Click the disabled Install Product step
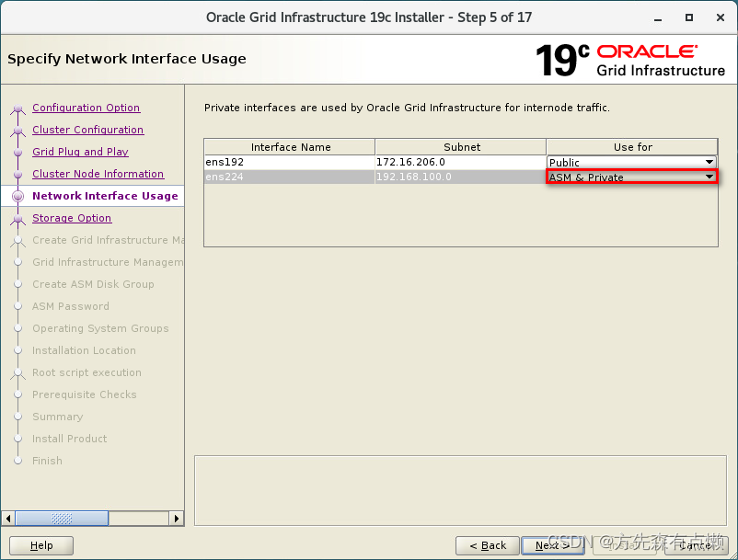The width and height of the screenshot is (738, 560). pos(69,440)
